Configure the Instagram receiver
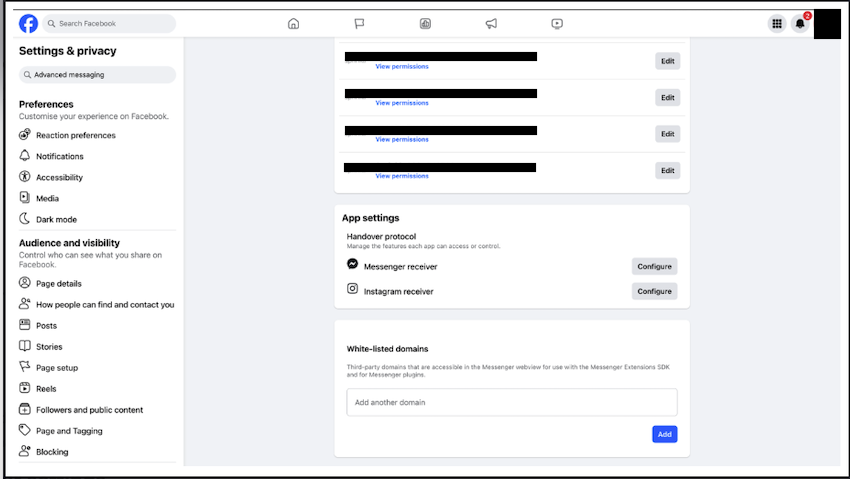850x479 pixels. [x=654, y=291]
